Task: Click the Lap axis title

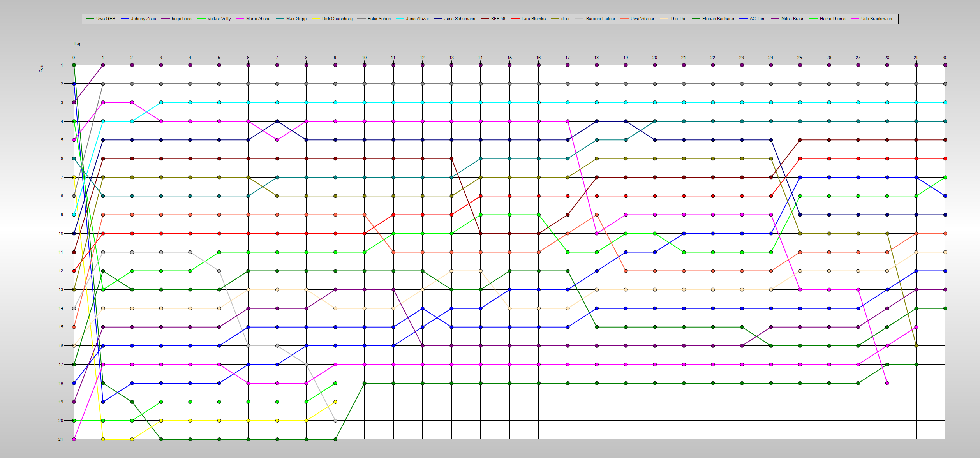Action: [78, 44]
